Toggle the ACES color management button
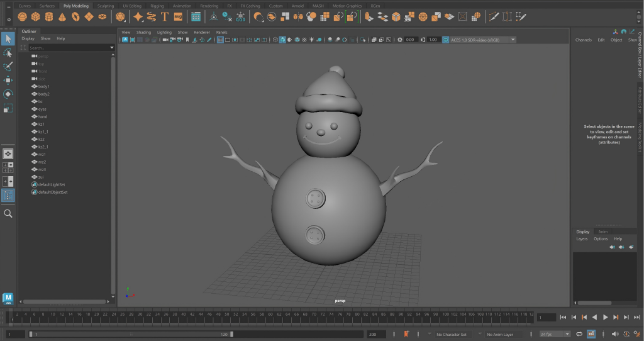The image size is (644, 341). pyautogui.click(x=446, y=40)
